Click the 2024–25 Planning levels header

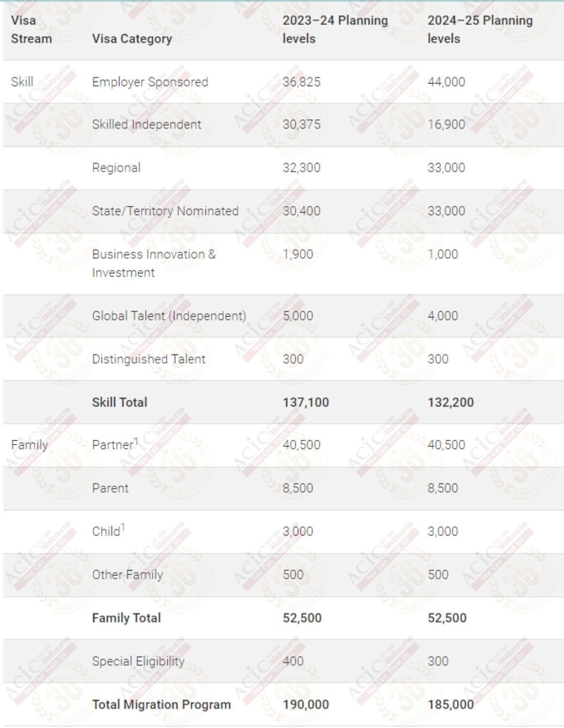(479, 29)
